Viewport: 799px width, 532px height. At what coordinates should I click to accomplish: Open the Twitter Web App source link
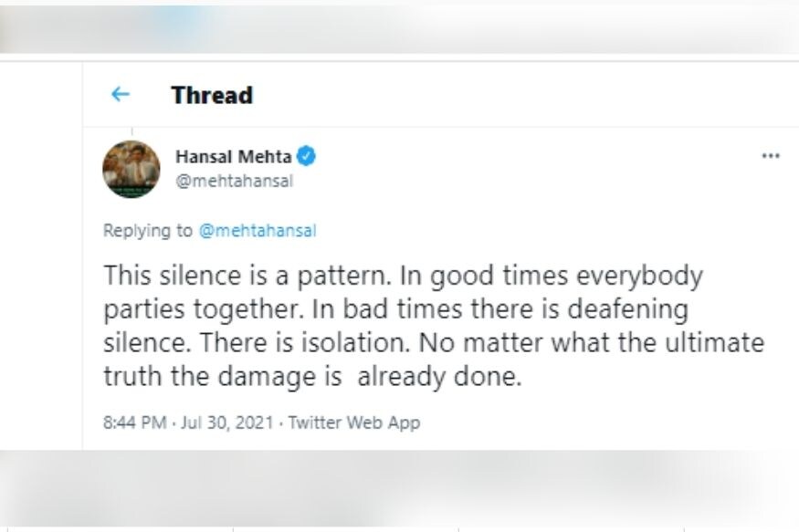(x=354, y=422)
